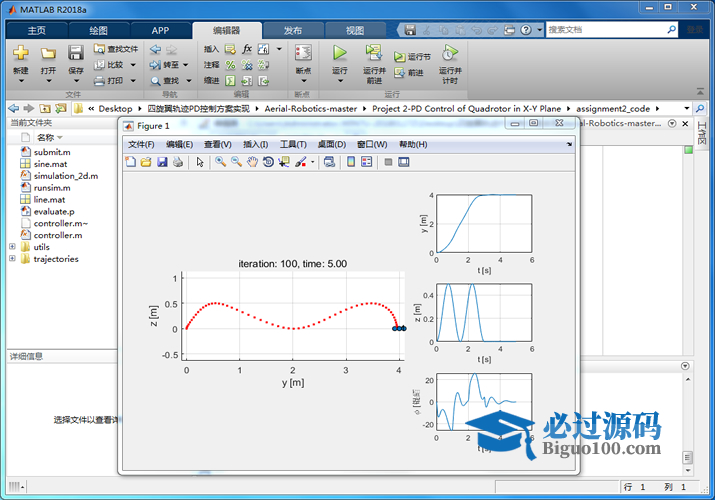Open the 工具(T) menu in Figure window
This screenshot has height=500, width=715.
(293, 145)
